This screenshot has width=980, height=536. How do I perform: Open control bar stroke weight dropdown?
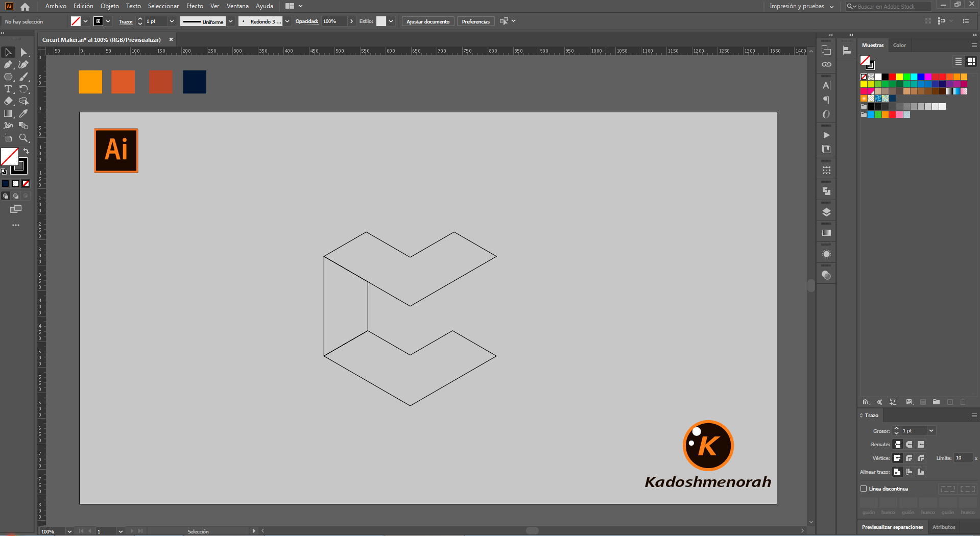pos(172,21)
